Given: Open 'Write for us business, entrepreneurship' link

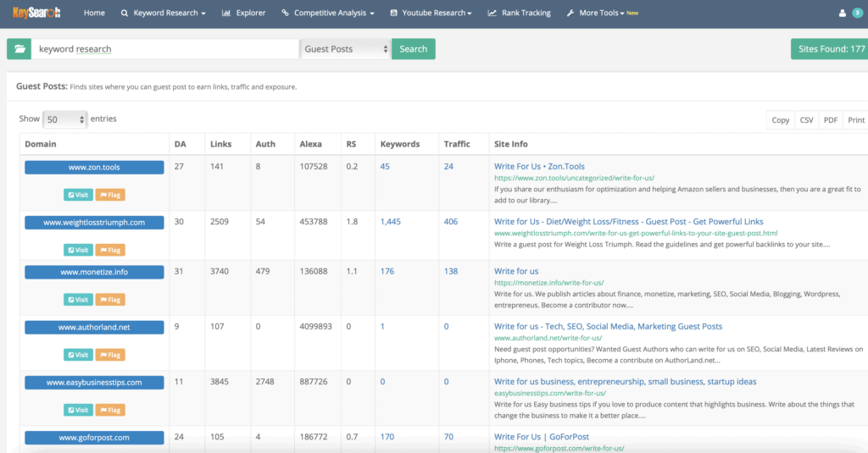Looking at the screenshot, I should pyautogui.click(x=625, y=382).
